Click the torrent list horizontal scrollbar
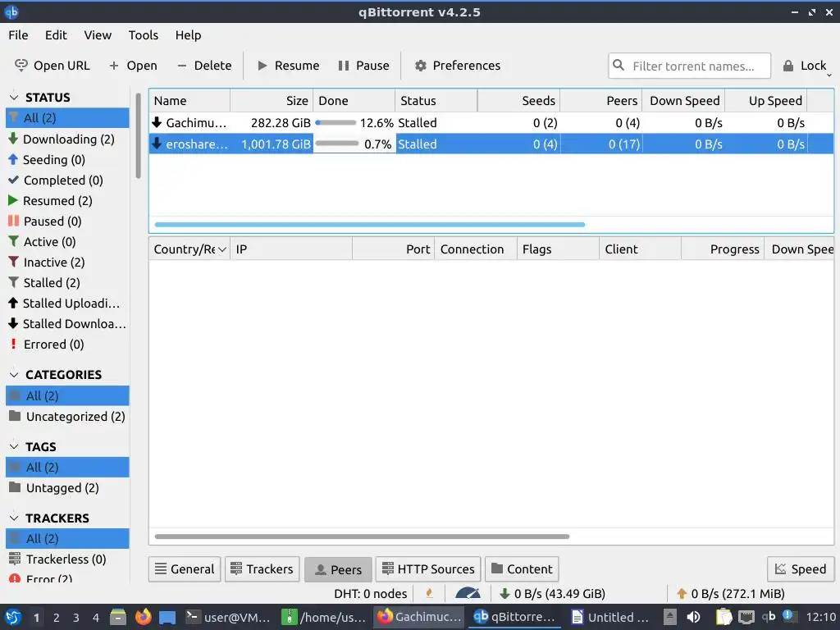Viewport: 840px width, 630px height. (x=370, y=225)
